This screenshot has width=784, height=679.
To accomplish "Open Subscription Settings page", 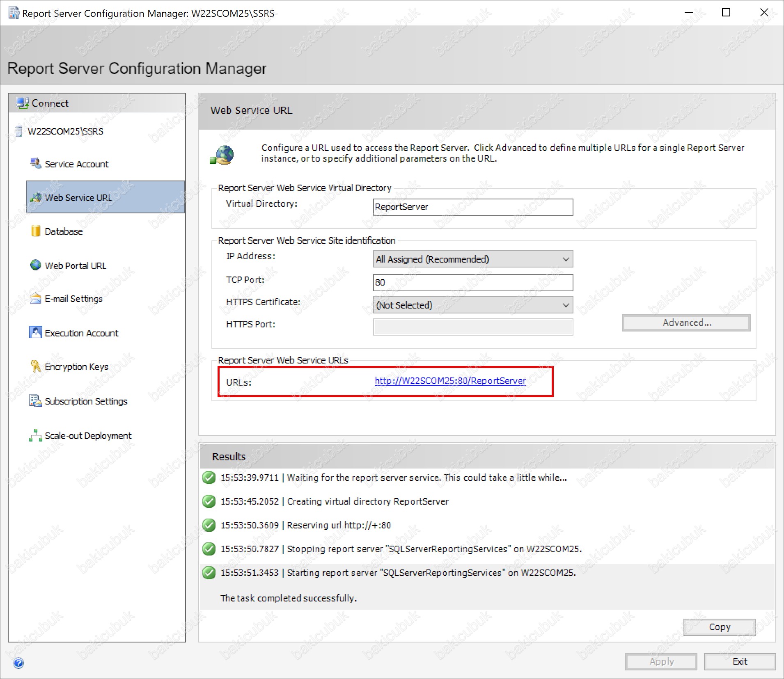I will click(x=86, y=401).
